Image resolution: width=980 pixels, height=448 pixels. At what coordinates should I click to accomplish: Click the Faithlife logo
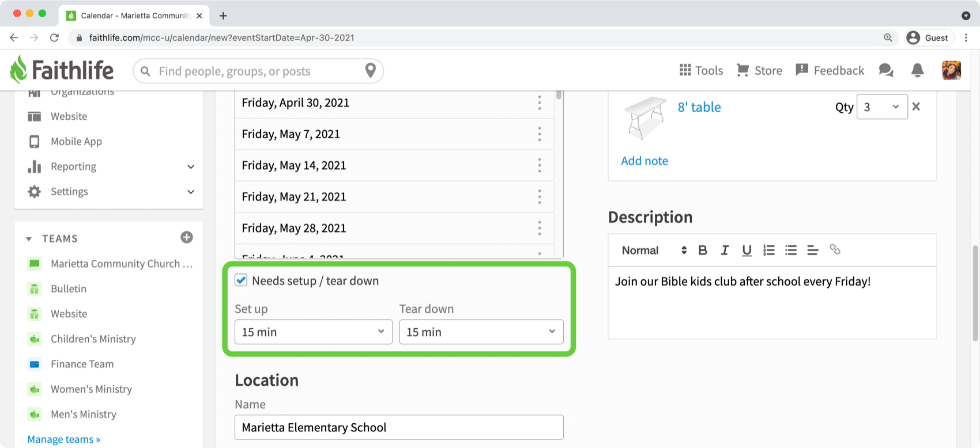62,70
